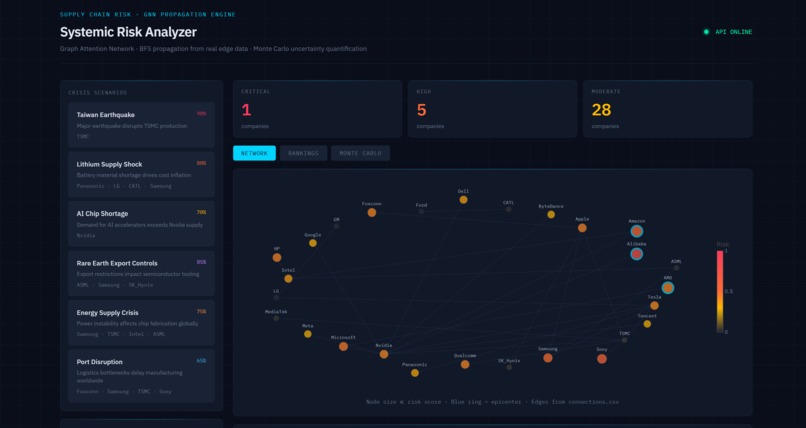The width and height of the screenshot is (806, 428).
Task: Switch to the Monte Carlo tab
Action: tap(360, 153)
